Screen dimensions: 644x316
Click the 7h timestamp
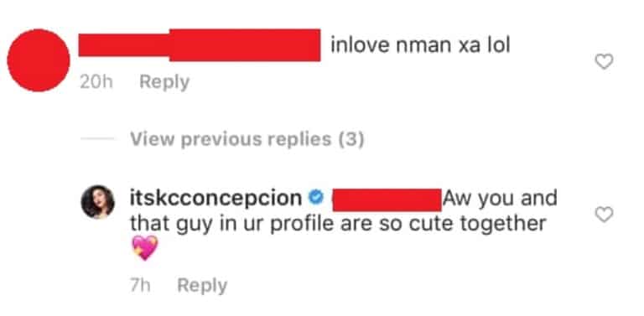(x=140, y=286)
